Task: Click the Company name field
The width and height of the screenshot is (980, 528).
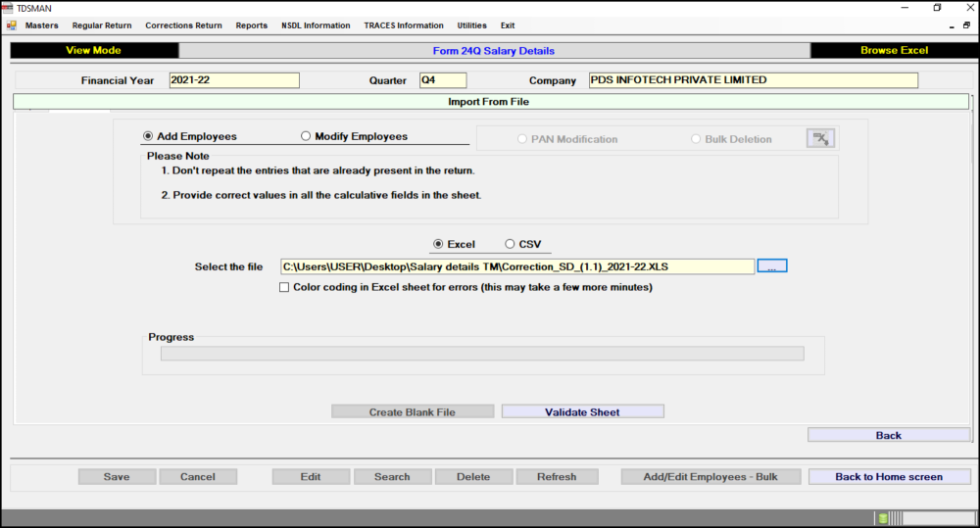Action: coord(753,80)
